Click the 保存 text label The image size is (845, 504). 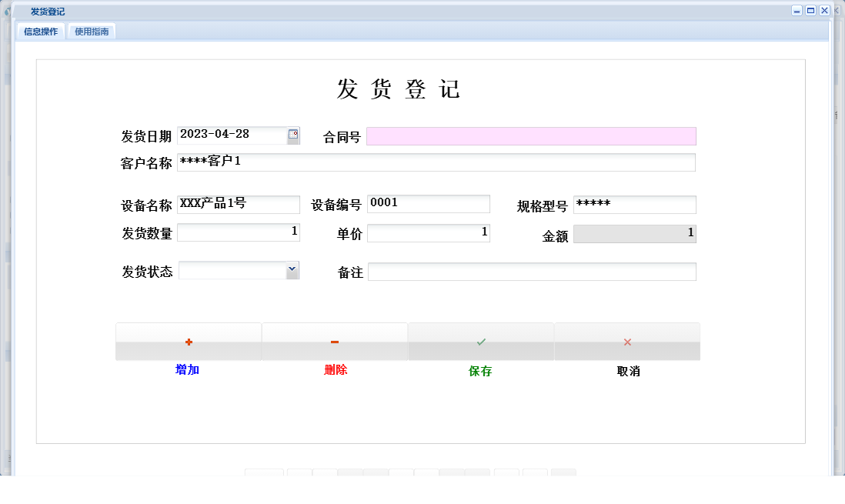pos(480,371)
